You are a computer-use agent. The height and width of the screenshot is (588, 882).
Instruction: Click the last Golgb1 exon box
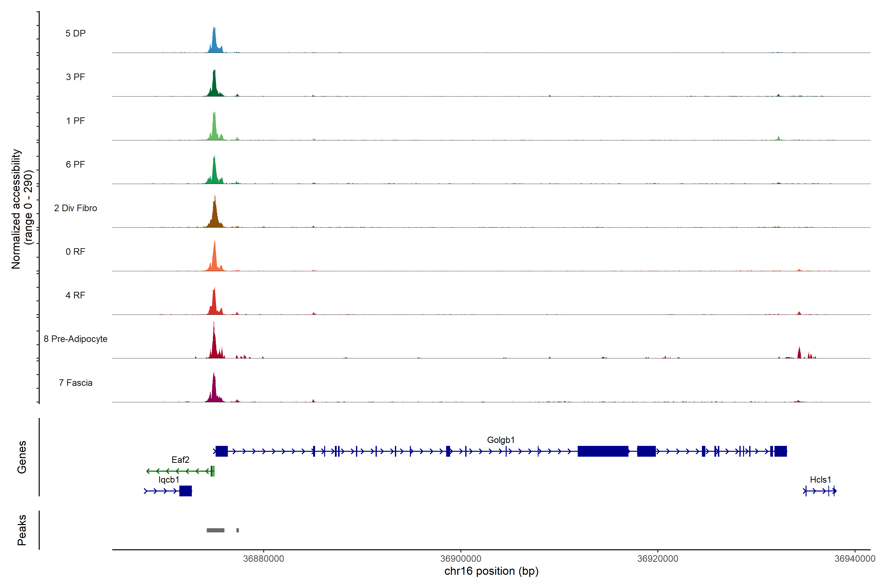point(780,451)
